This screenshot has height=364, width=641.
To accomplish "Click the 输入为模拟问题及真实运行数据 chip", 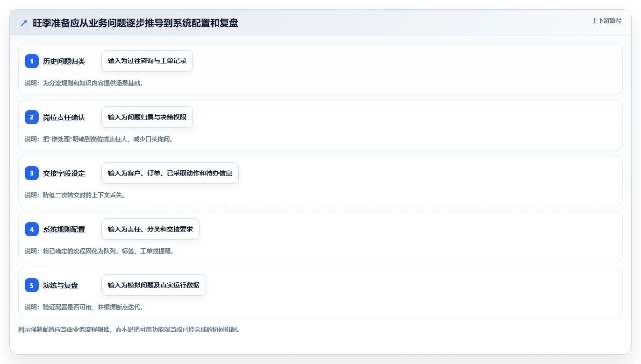I will pyautogui.click(x=154, y=285).
